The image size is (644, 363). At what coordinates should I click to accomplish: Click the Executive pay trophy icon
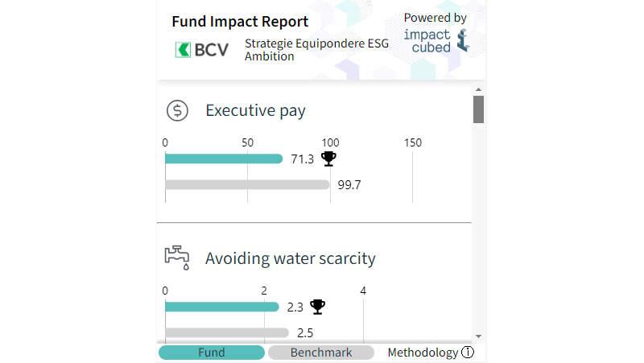pyautogui.click(x=328, y=159)
